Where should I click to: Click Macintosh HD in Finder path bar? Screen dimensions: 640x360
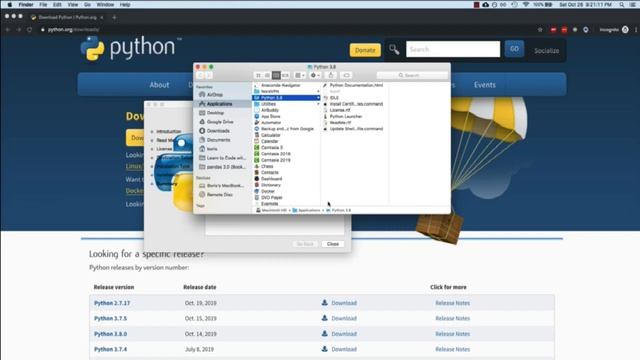point(271,210)
